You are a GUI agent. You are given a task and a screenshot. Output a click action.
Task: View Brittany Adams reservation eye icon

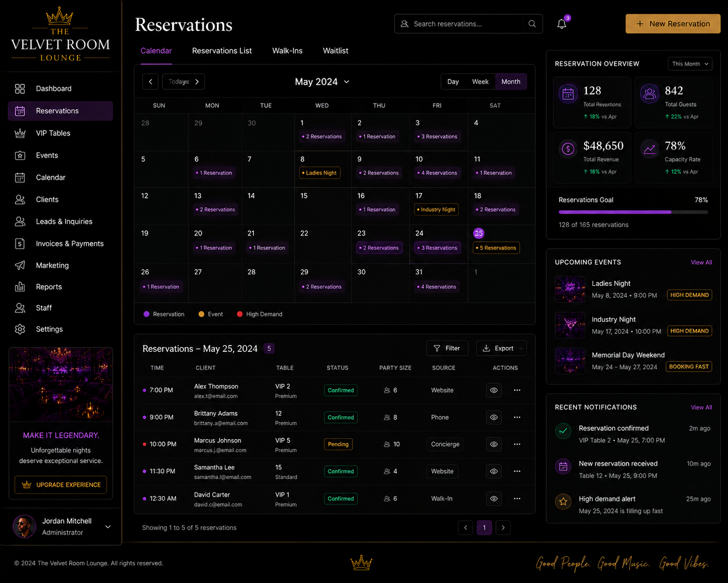pos(494,417)
